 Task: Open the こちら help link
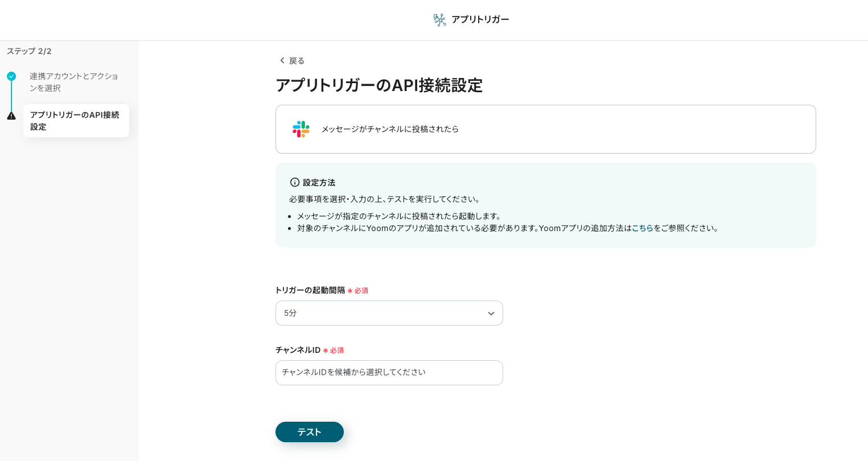(x=642, y=228)
